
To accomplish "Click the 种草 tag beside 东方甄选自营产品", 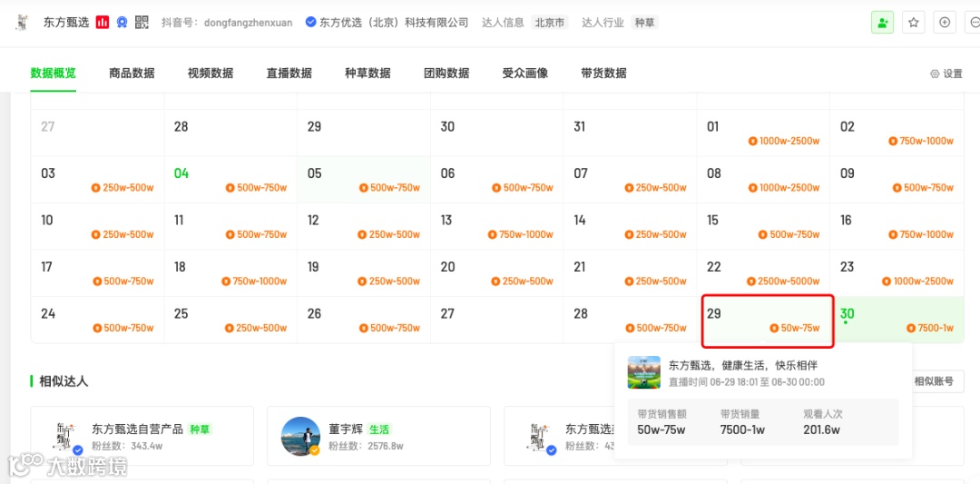I will click(x=201, y=430).
